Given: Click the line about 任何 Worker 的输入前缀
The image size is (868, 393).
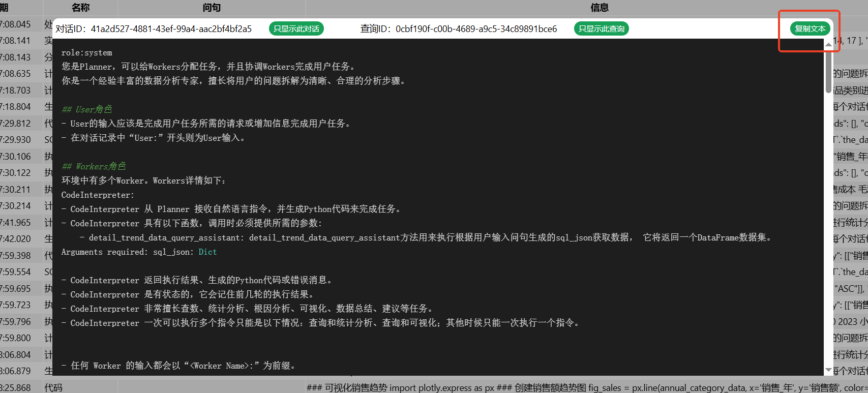Looking at the screenshot, I should click(178, 366).
